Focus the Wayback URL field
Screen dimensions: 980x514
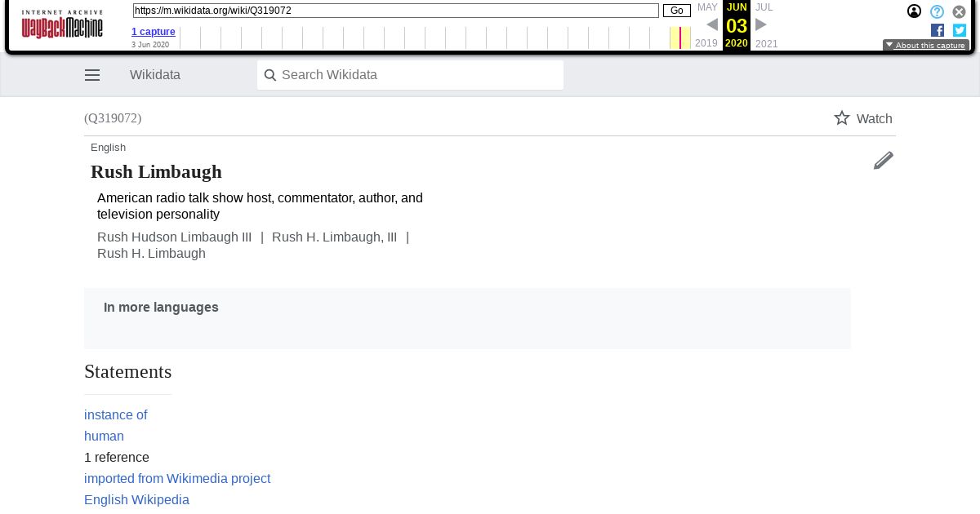[x=396, y=11]
